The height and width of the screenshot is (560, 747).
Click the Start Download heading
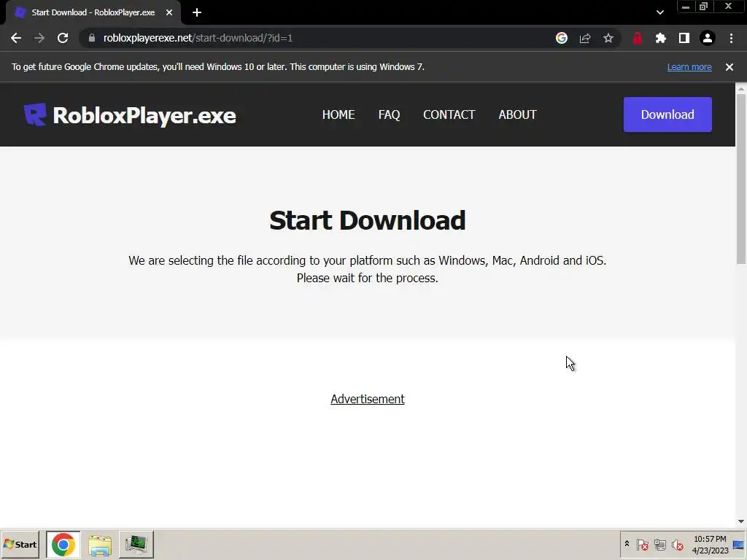point(368,220)
